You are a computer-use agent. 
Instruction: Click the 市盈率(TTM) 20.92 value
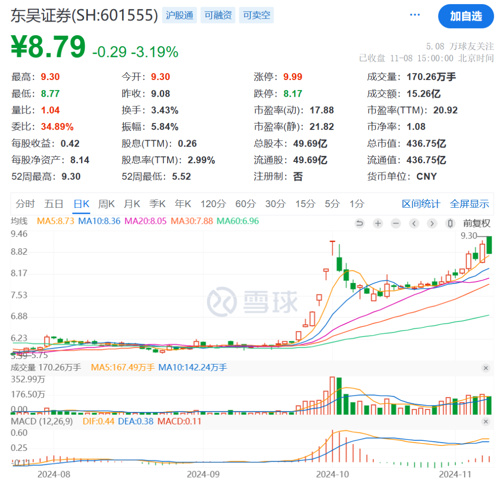click(x=445, y=110)
